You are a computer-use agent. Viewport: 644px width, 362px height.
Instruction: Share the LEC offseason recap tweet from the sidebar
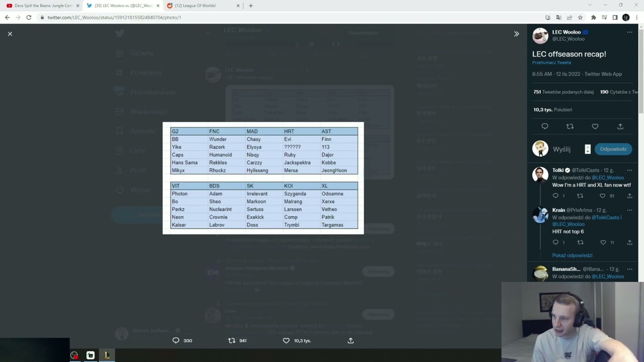click(x=620, y=126)
